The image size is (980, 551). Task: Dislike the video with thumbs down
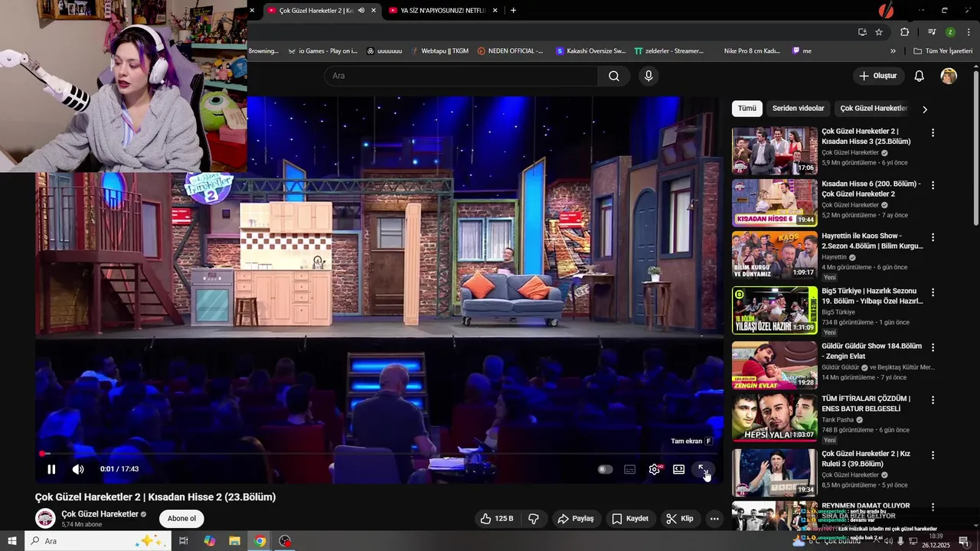coord(534,519)
